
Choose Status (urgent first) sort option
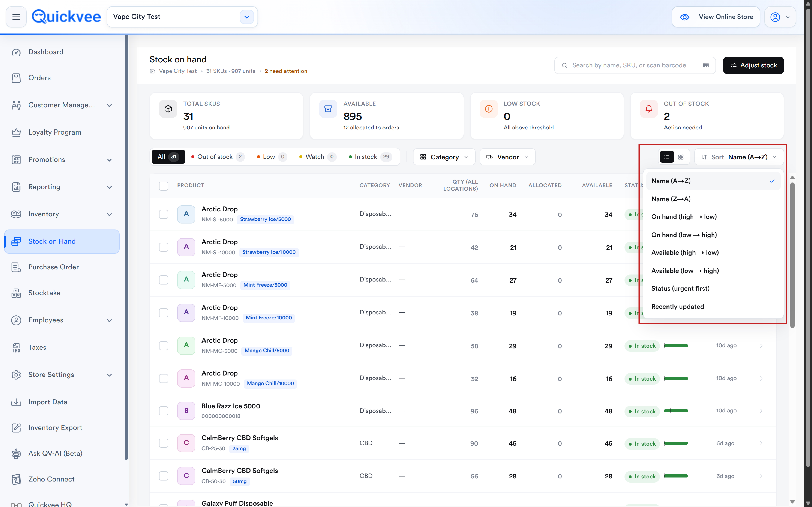713,289
